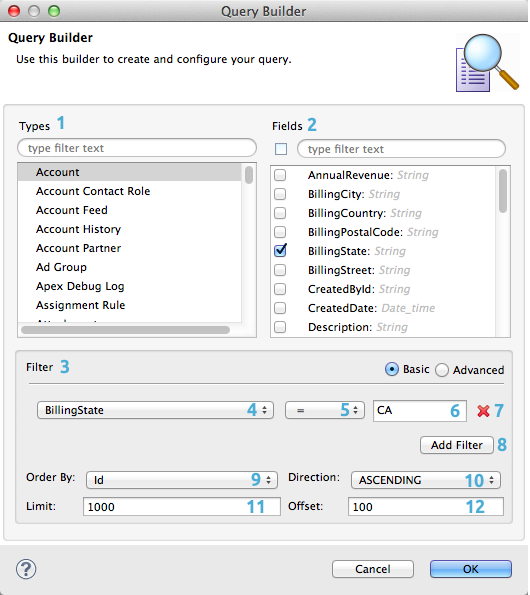Check the BillingPostalCode field
This screenshot has width=530, height=595.
pos(280,232)
